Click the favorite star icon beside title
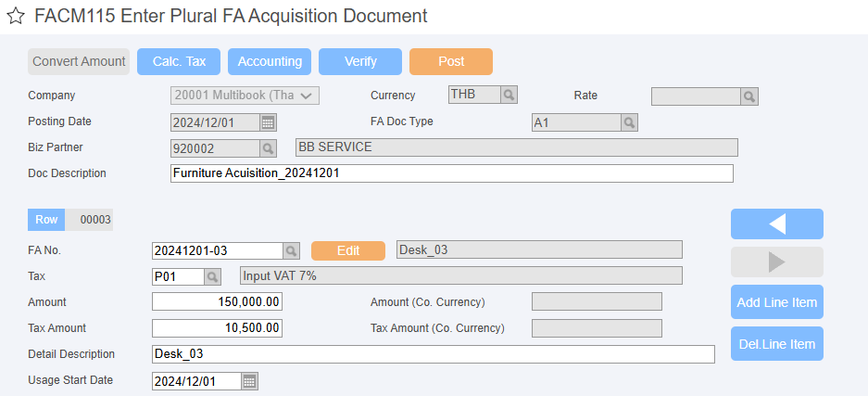The height and width of the screenshot is (396, 868). (x=16, y=17)
